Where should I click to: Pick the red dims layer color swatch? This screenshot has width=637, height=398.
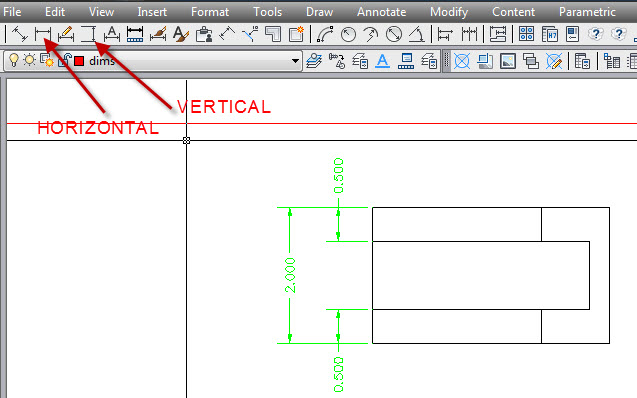[x=79, y=61]
